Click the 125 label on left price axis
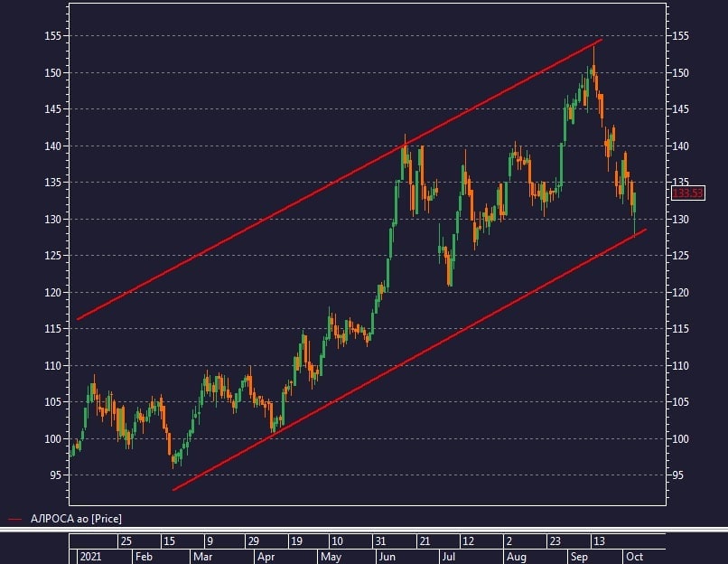Image resolution: width=728 pixels, height=564 pixels. click(x=52, y=256)
